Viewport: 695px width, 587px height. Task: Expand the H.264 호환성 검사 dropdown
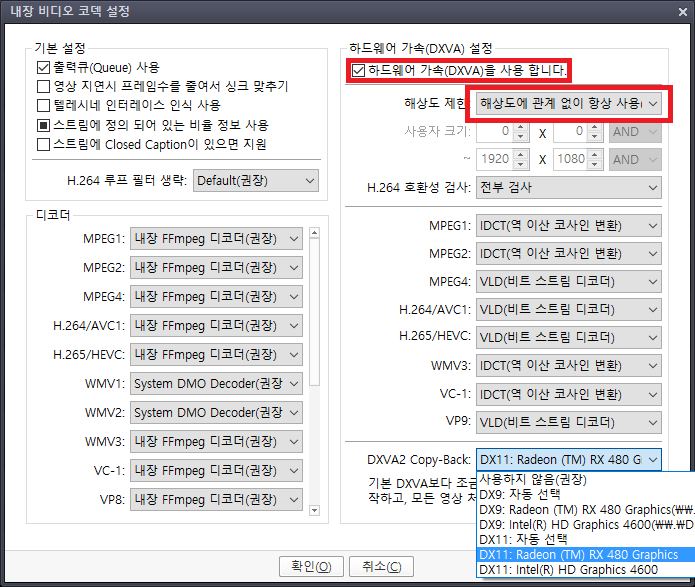point(567,188)
